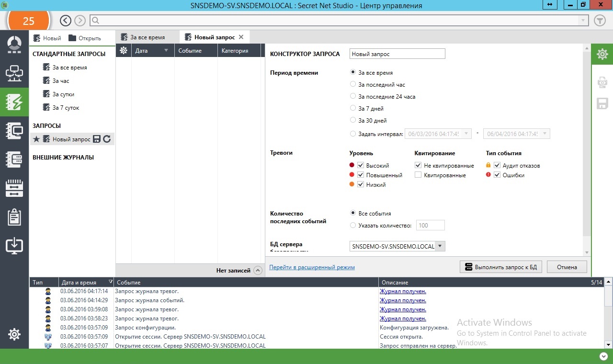Image resolution: width=613 pixels, height=364 pixels.
Task: Click the query name field containing Новый запрос
Action: click(397, 54)
